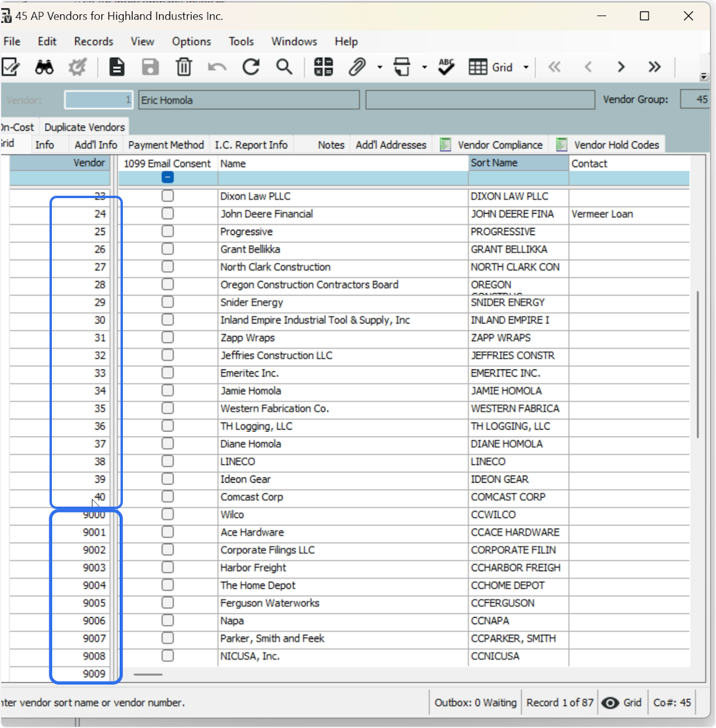Click the save disk icon
The width and height of the screenshot is (716, 728).
150,67
